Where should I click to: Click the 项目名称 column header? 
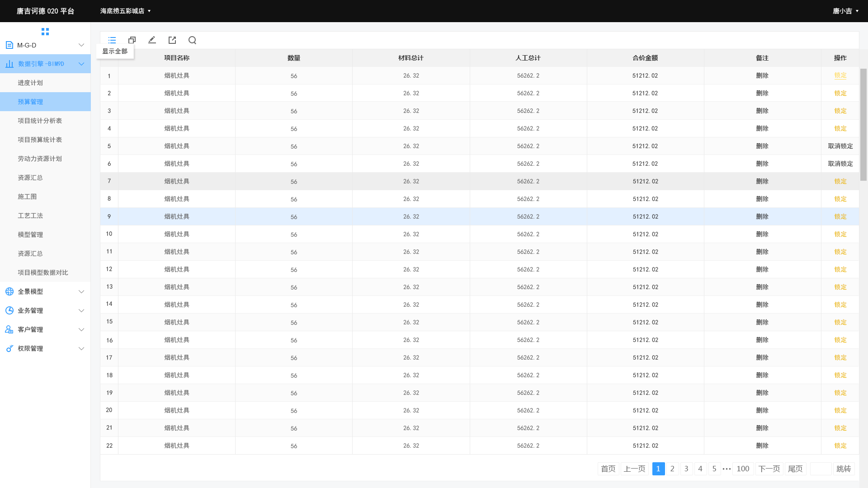click(x=177, y=58)
